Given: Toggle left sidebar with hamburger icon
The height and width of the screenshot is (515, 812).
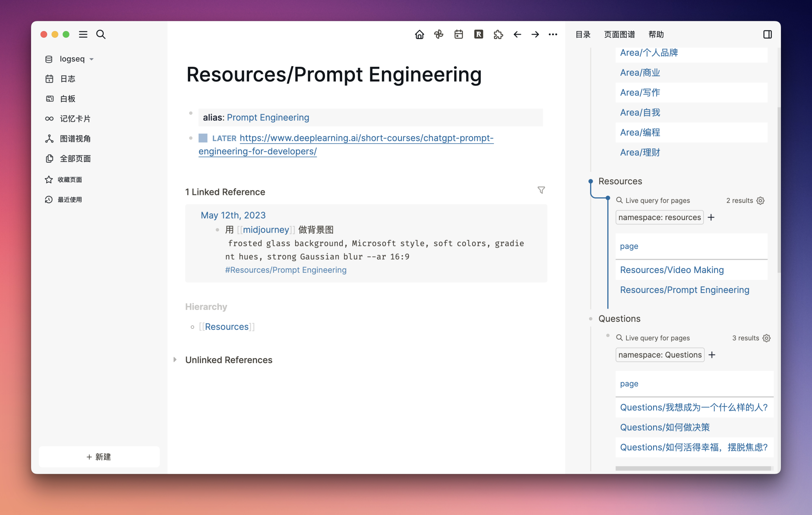Looking at the screenshot, I should [x=83, y=34].
